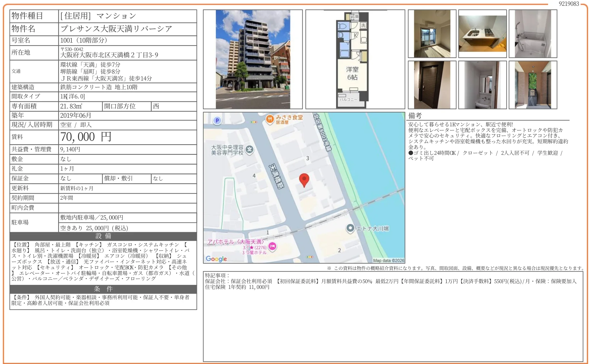
Task: Click the 大阪中央理容美容専門学校 school map icon
Action: [250, 149]
